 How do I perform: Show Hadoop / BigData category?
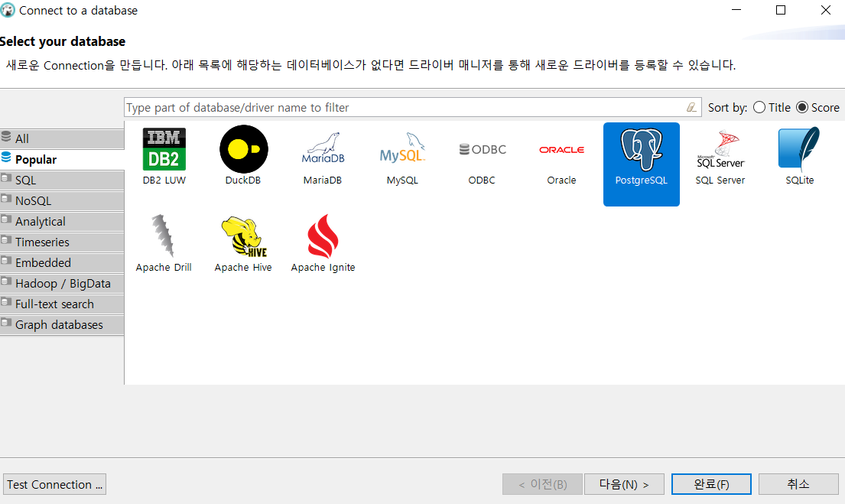[x=62, y=284]
